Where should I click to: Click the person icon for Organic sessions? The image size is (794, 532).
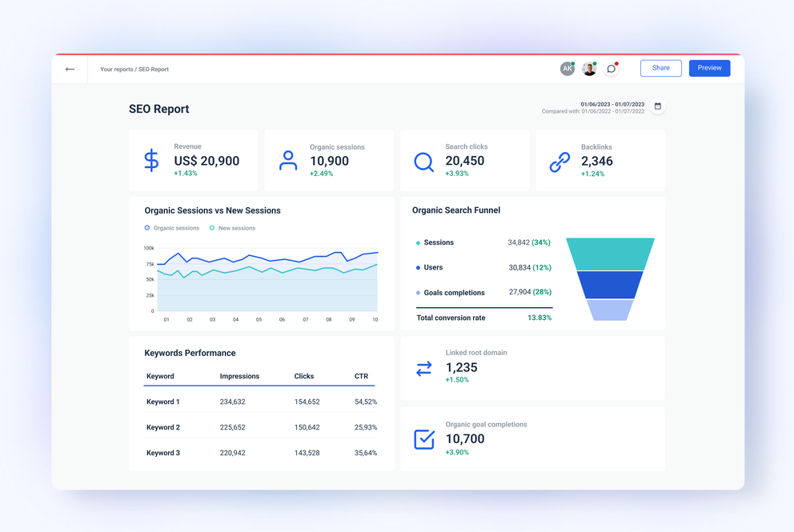(x=287, y=161)
